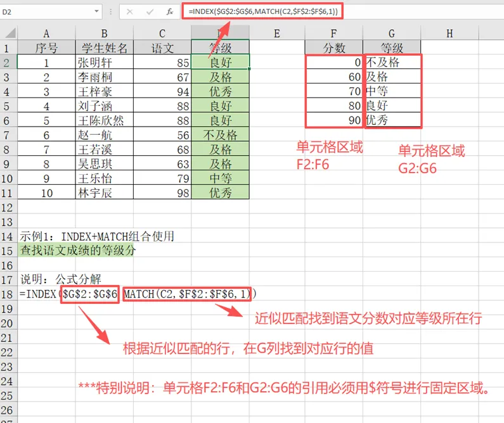The height and width of the screenshot is (423, 504).
Task: Click student name 王梓豪
Action: pos(104,91)
